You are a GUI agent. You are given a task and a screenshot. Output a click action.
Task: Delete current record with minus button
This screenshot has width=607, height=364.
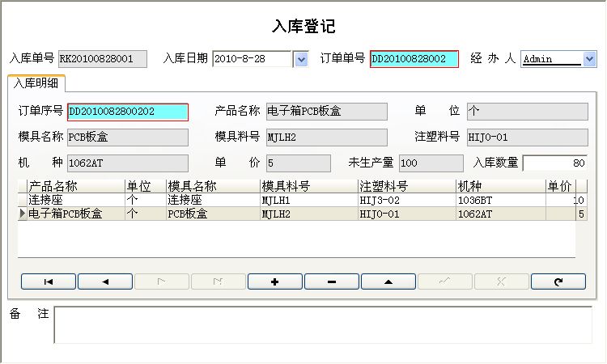(x=332, y=281)
